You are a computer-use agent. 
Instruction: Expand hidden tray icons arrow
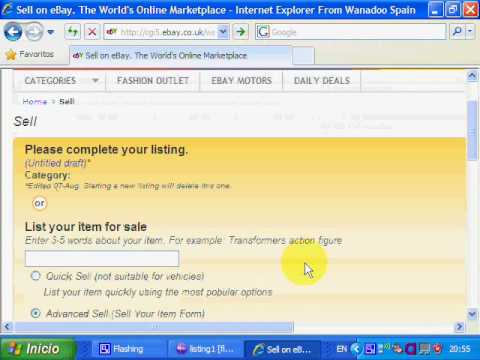tap(357, 349)
